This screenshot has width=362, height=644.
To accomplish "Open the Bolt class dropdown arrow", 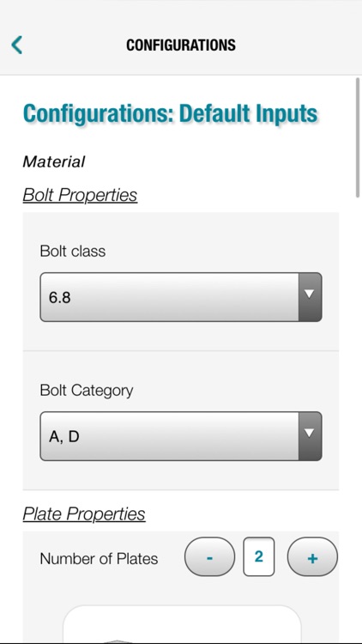I will click(310, 297).
